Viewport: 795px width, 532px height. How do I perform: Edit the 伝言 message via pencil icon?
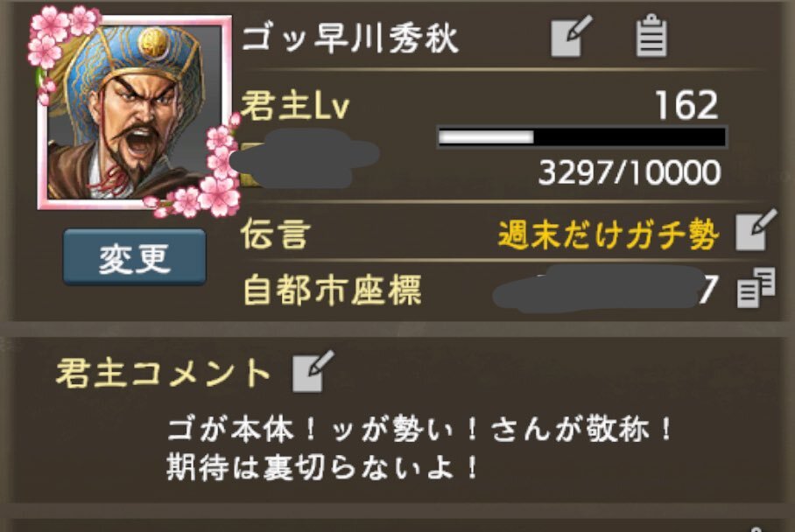tap(756, 230)
